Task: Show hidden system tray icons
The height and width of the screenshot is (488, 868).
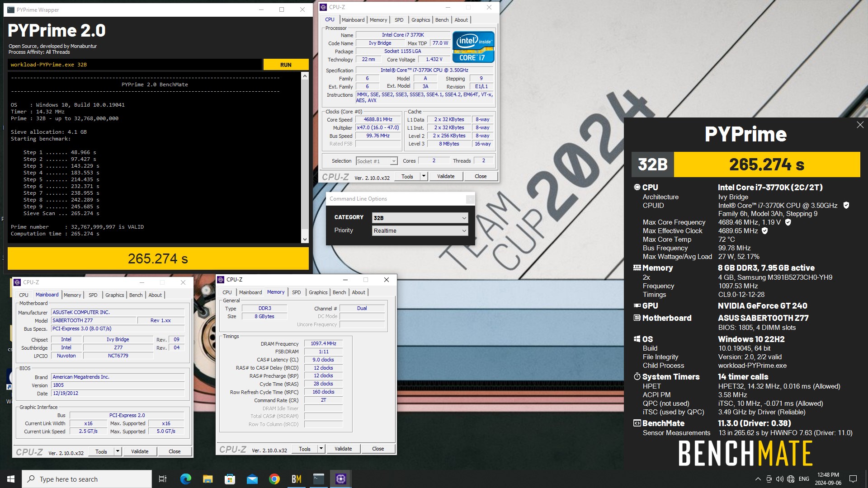Action: tap(758, 479)
